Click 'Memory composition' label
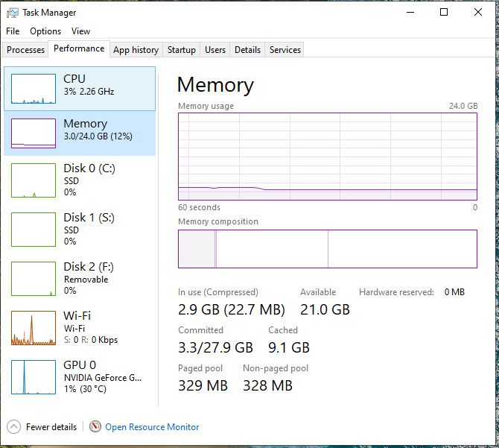This screenshot has height=448, width=499. pos(218,221)
